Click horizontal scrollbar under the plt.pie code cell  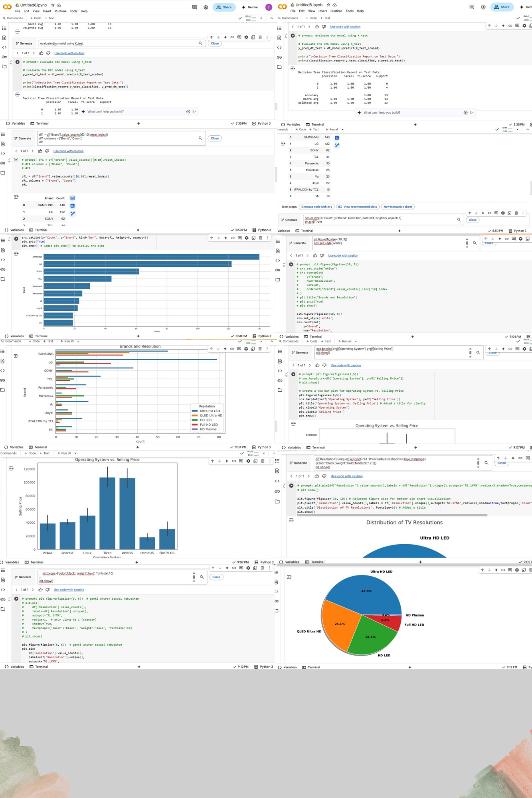392,515
